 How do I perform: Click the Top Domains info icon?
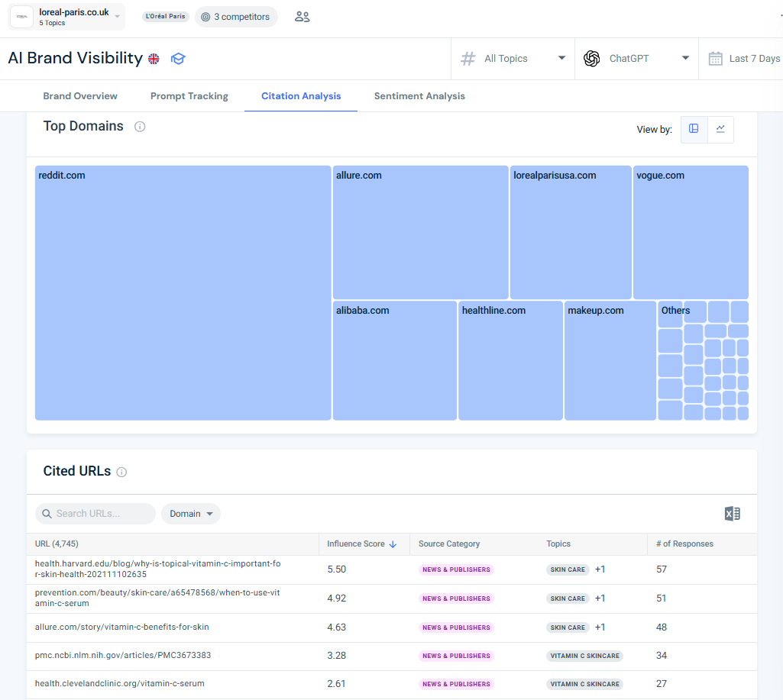140,127
